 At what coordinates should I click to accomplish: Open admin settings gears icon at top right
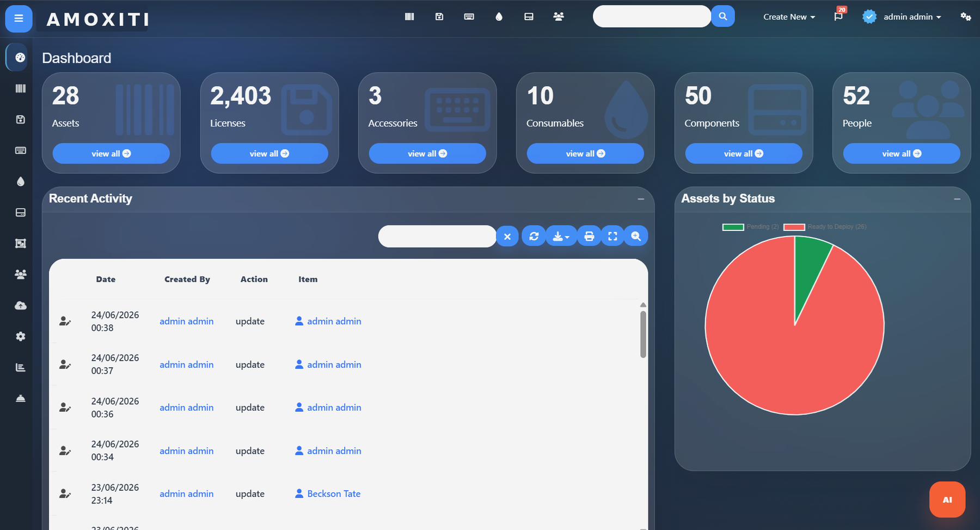tap(966, 17)
